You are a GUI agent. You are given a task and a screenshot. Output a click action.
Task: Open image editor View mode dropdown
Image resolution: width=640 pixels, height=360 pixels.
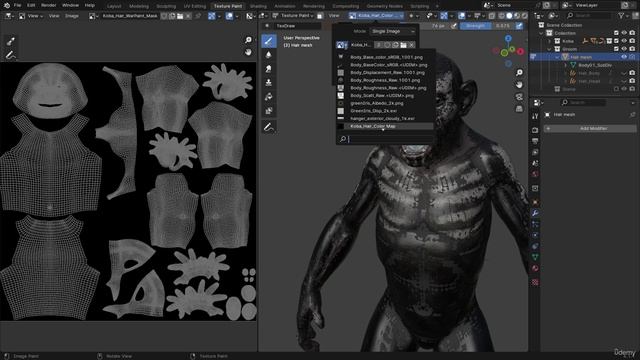click(30, 16)
